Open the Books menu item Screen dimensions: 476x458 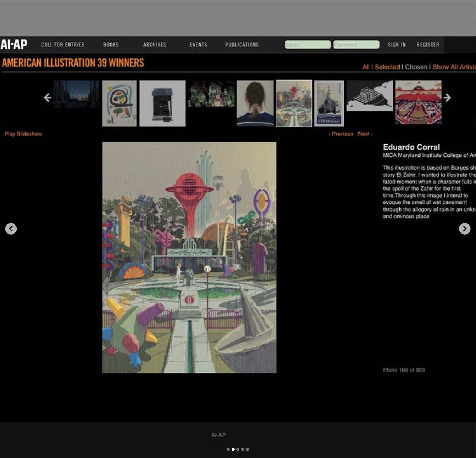pyautogui.click(x=111, y=45)
